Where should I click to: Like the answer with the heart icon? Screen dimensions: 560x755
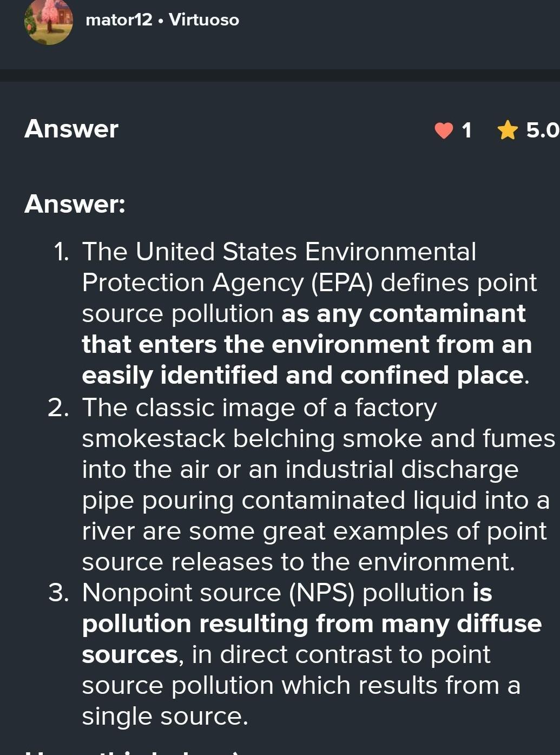click(x=444, y=130)
